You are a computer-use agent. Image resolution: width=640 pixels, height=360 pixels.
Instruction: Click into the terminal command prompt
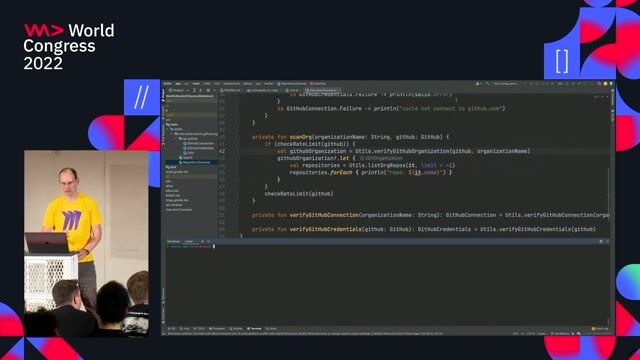click(x=214, y=246)
